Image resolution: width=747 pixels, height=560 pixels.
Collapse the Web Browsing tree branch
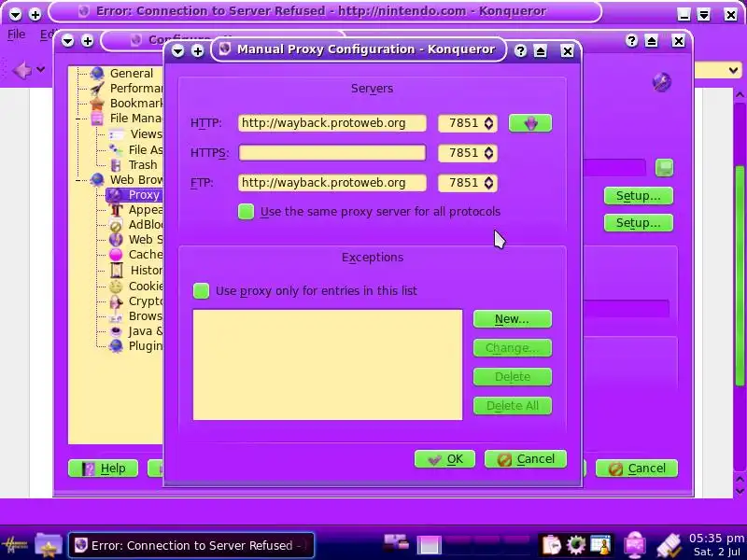coord(78,180)
